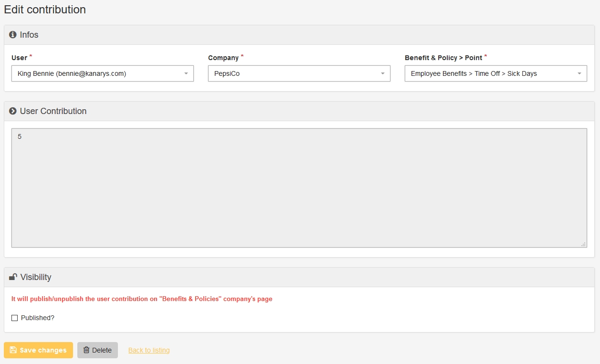Tick the Published? checkbox
The height and width of the screenshot is (364, 600).
click(14, 318)
